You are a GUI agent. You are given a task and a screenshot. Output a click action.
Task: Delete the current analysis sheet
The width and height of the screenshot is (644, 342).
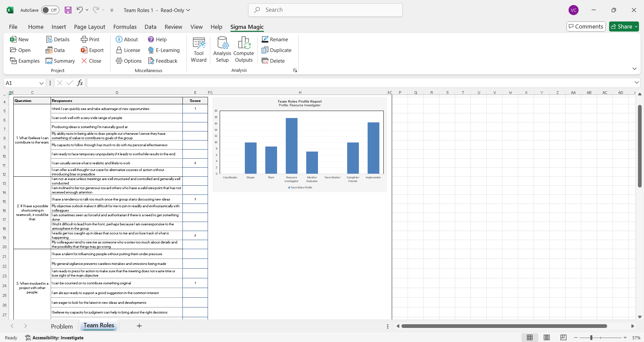point(273,61)
